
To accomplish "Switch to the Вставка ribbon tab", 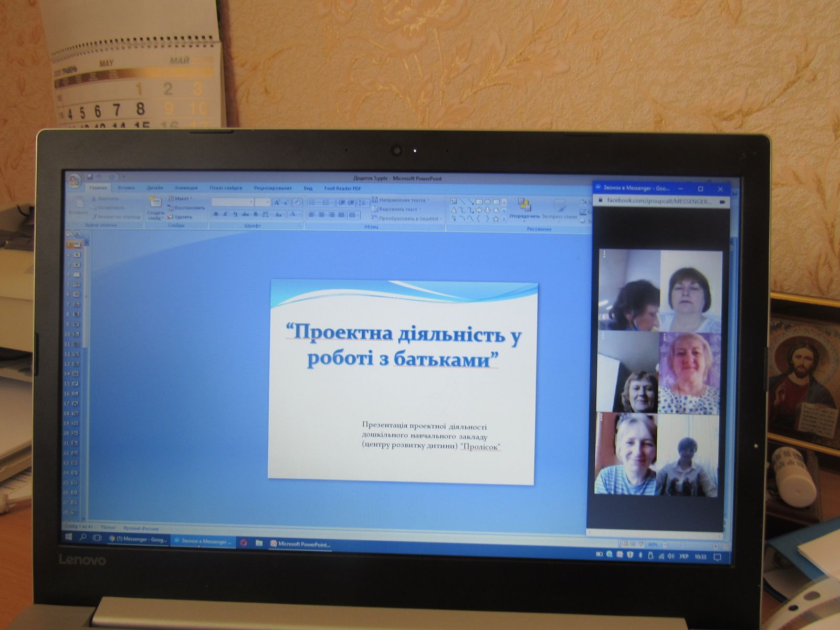I will 126,187.
